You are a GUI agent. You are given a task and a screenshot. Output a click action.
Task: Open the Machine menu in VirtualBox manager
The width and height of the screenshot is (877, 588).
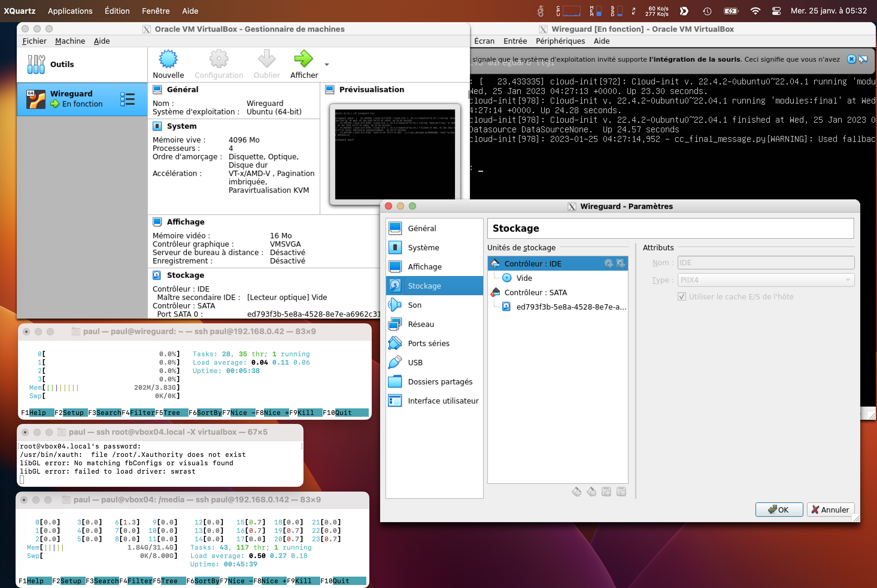point(70,41)
